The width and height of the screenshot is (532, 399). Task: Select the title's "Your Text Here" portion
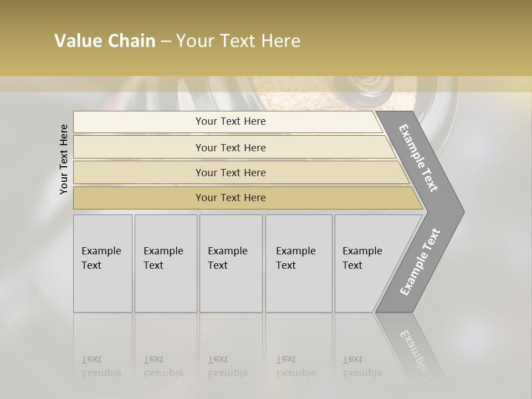pyautogui.click(x=238, y=41)
